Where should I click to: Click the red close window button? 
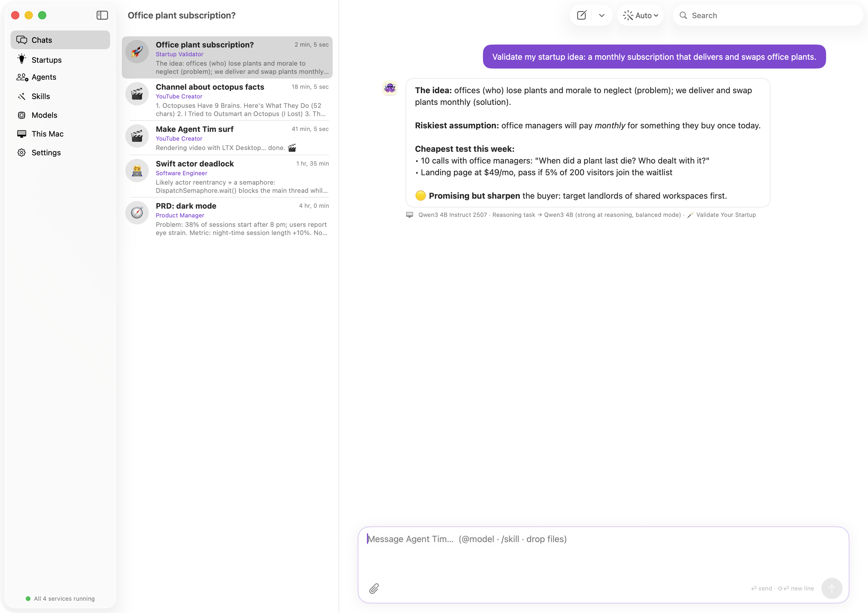15,15
